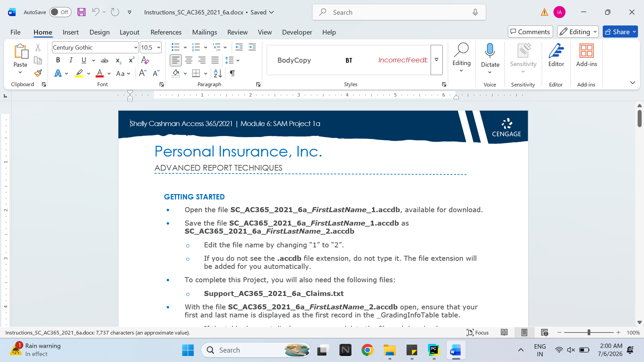Toggle Bold formatting
Screen dimensions: 644x362
(x=58, y=60)
